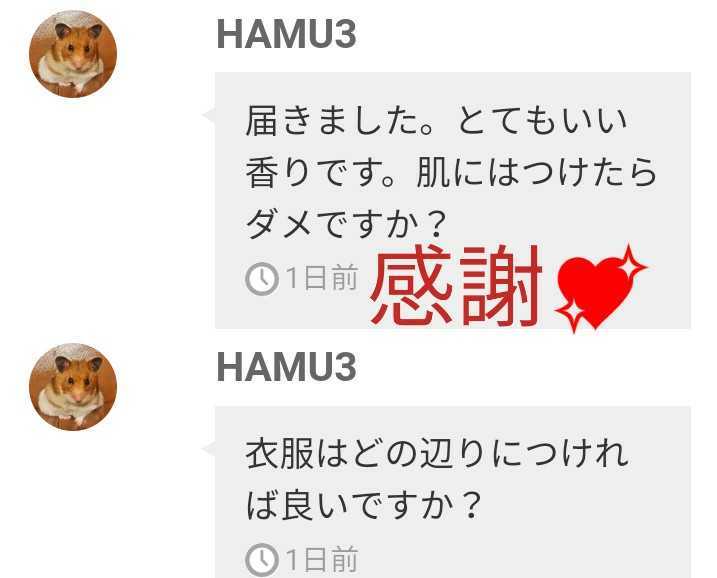Click the 1日前 timestamp in second comment

(321, 560)
